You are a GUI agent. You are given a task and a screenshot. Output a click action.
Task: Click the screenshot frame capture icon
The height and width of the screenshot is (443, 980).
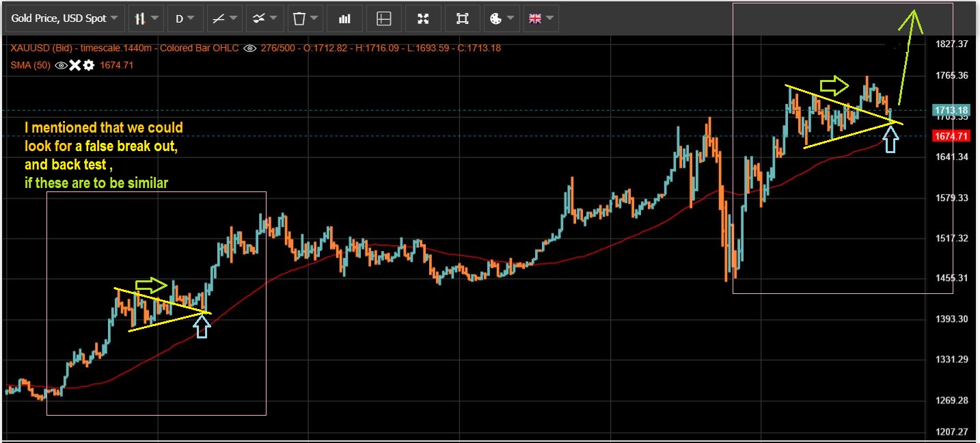(x=463, y=18)
